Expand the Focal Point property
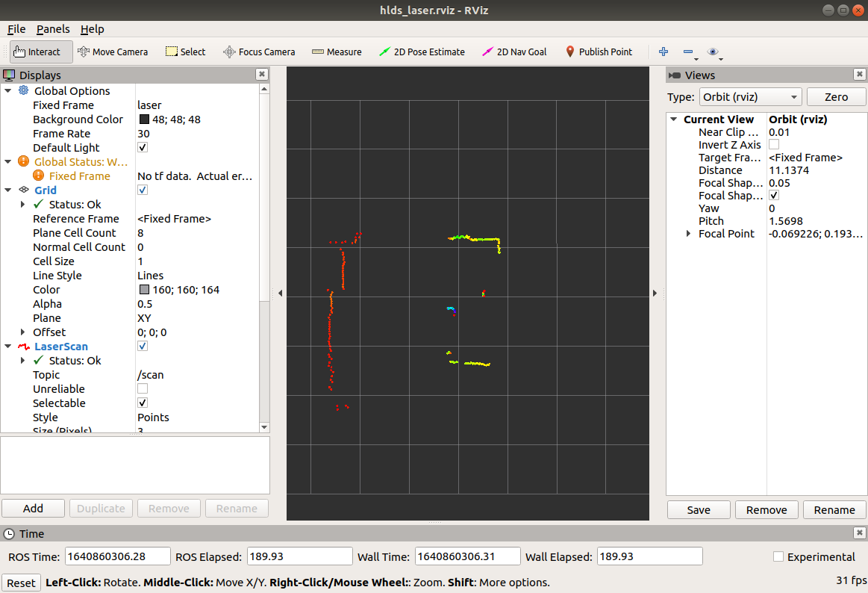The image size is (868, 593). click(688, 234)
